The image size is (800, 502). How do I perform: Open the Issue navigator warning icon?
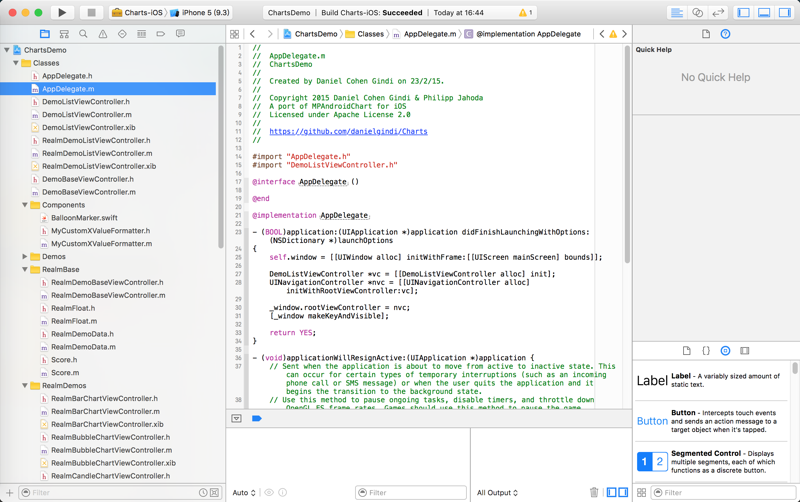click(102, 34)
